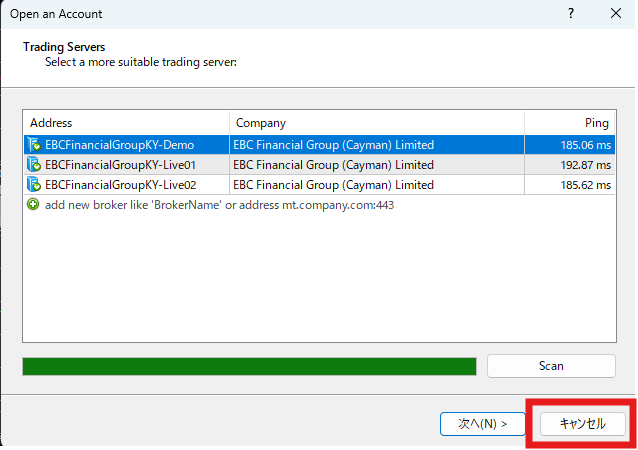Click the 次へ(N) next button
The width and height of the screenshot is (638, 450).
(x=483, y=424)
